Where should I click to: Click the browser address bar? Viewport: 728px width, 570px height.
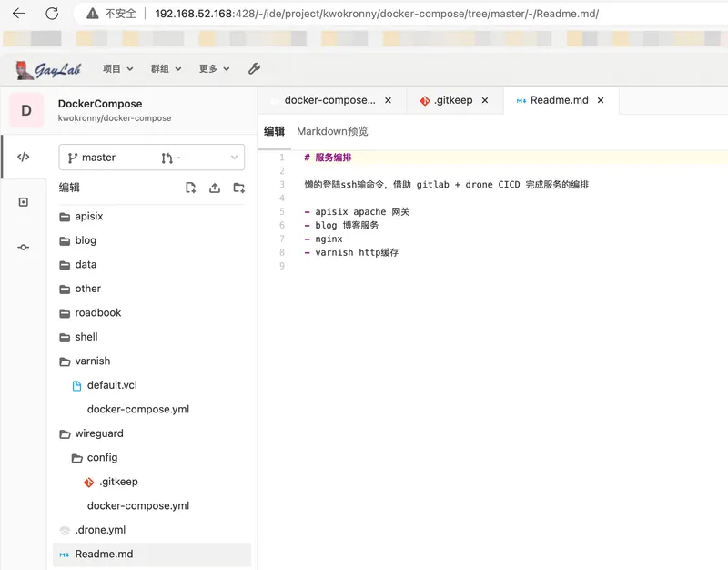[364, 14]
